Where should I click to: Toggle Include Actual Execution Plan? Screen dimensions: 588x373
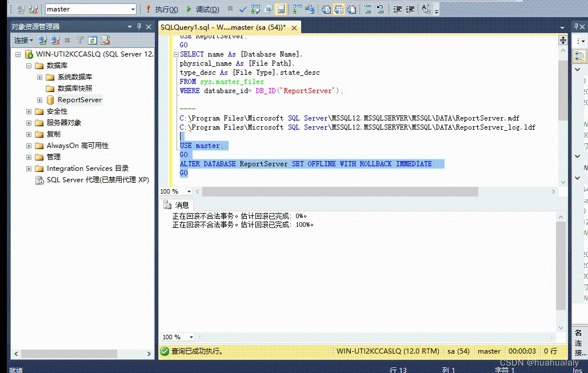click(x=297, y=9)
